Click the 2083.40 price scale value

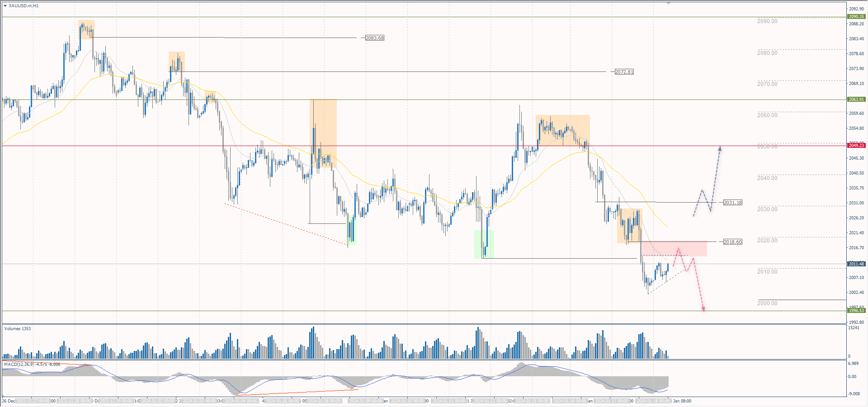point(856,39)
